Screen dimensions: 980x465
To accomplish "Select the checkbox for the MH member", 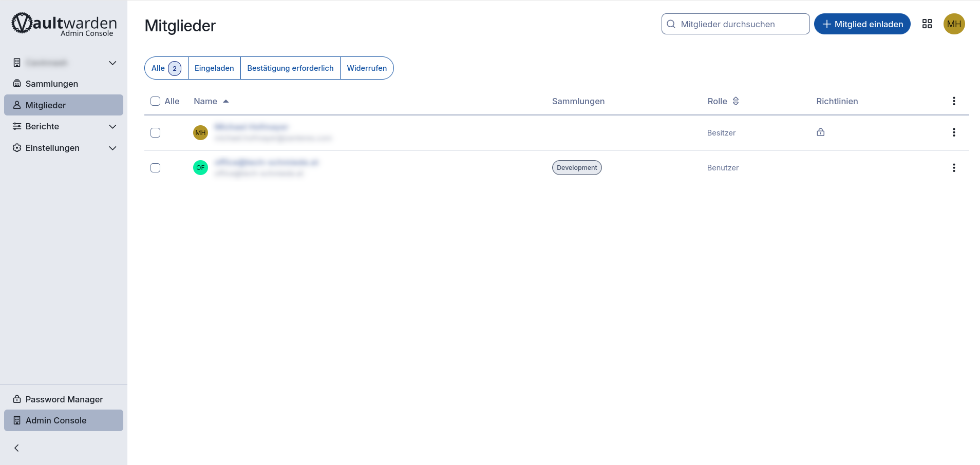I will pyautogui.click(x=156, y=133).
